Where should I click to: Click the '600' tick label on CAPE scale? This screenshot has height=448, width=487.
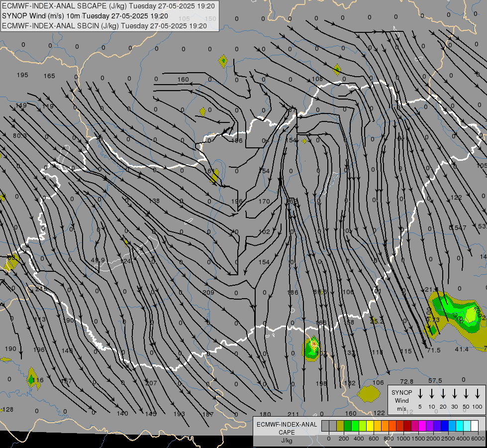[x=373, y=439]
